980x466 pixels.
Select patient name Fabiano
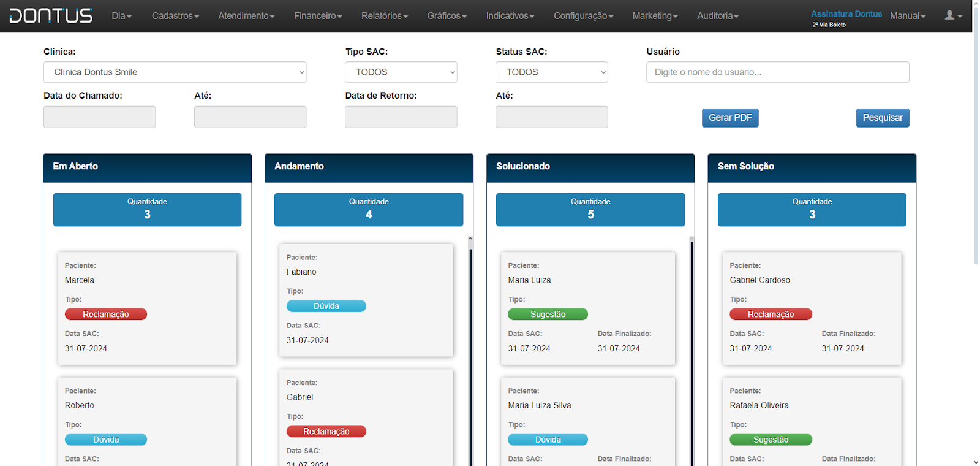coord(301,272)
